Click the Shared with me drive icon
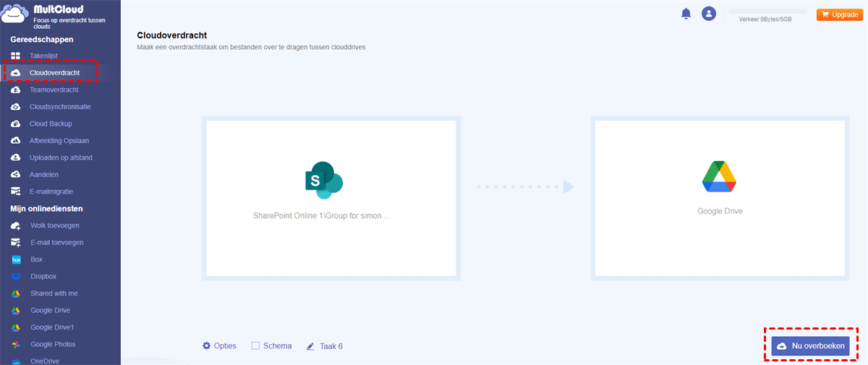Screen dimensions: 868x365 coord(16,293)
